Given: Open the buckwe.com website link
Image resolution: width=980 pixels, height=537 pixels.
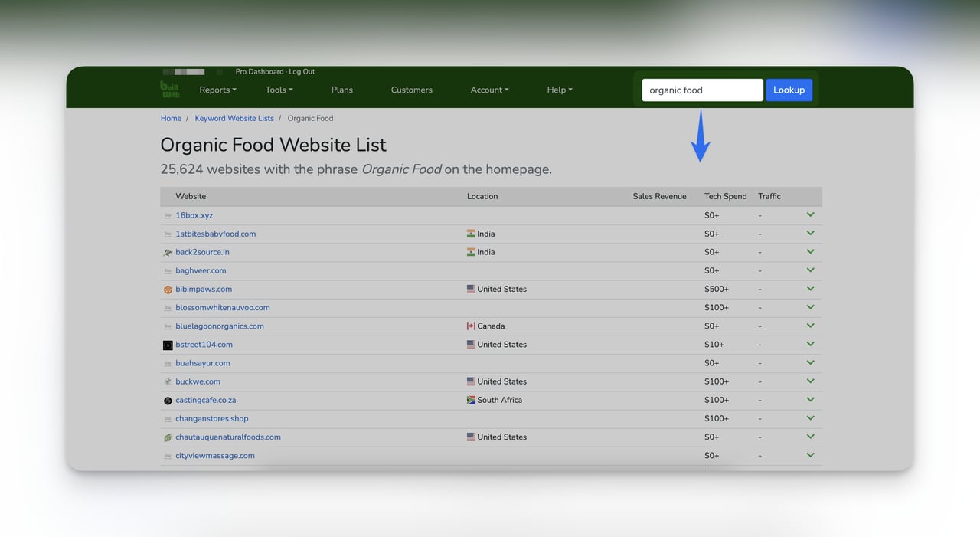Looking at the screenshot, I should [198, 381].
